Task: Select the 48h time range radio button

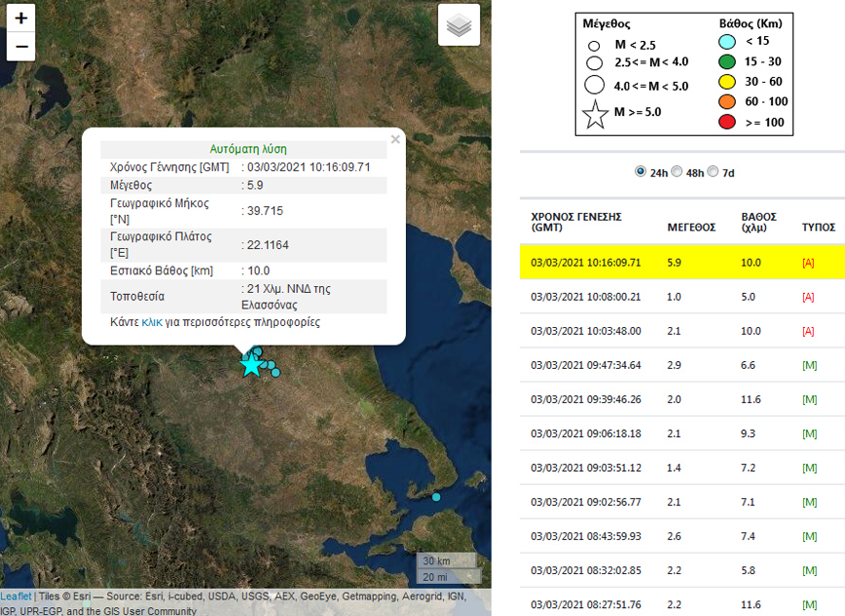Action: (678, 171)
